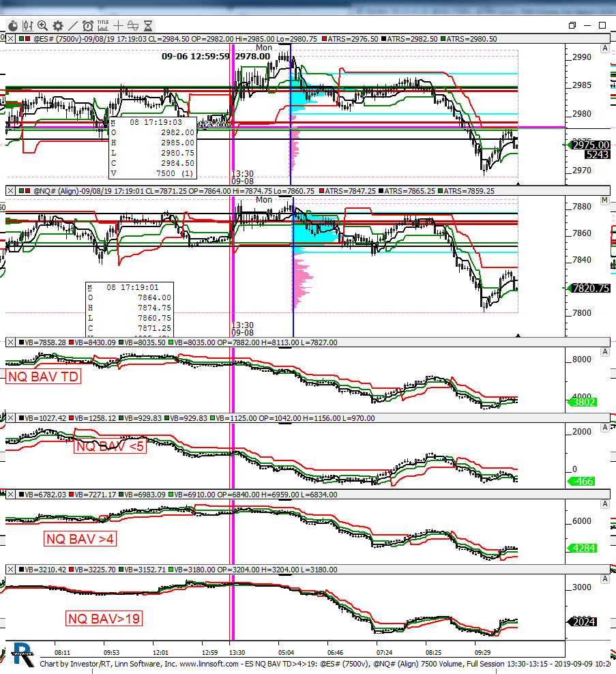Toggle A scale button on NQ BAV <5 pane

coord(605,428)
